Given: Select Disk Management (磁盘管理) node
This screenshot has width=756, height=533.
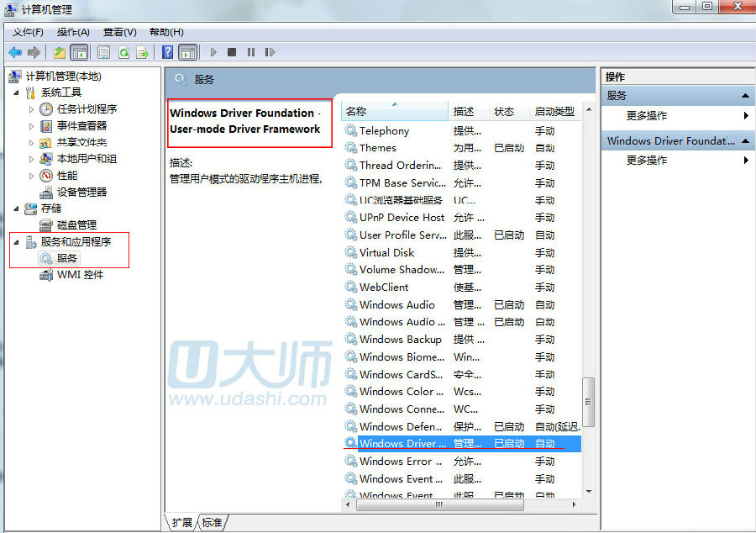Looking at the screenshot, I should pos(76,224).
